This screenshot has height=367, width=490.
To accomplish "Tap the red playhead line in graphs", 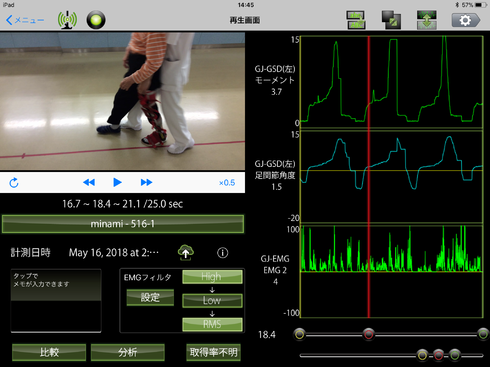I will click(x=369, y=177).
